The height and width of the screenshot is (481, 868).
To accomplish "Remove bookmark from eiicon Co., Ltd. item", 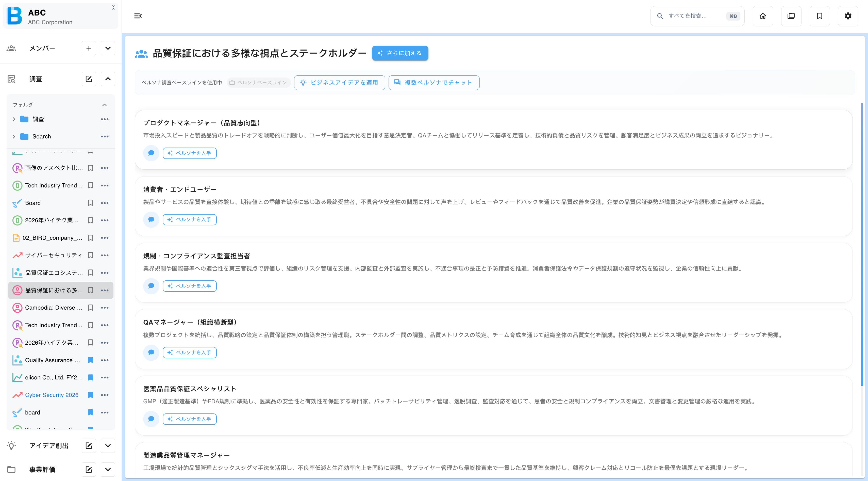I will click(90, 378).
